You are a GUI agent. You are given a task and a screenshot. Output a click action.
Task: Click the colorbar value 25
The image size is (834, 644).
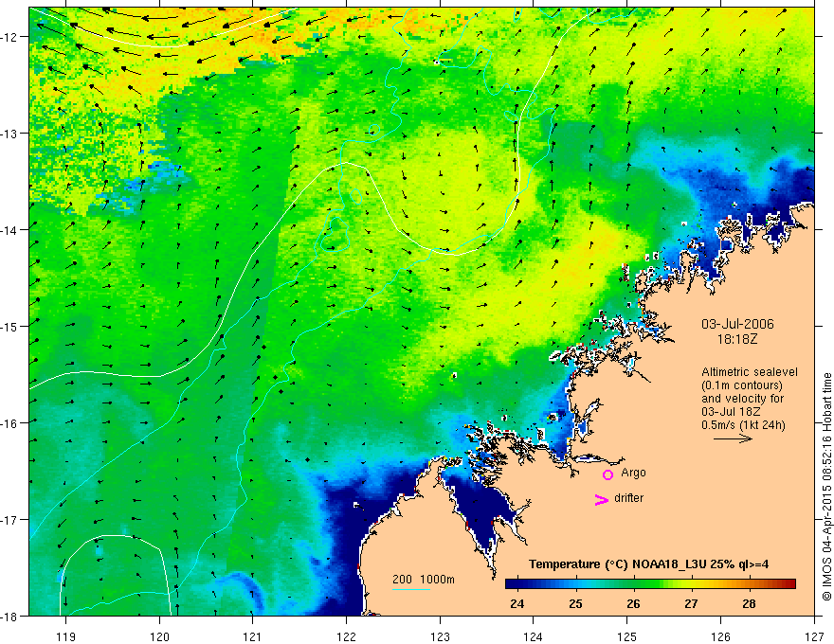point(575,604)
